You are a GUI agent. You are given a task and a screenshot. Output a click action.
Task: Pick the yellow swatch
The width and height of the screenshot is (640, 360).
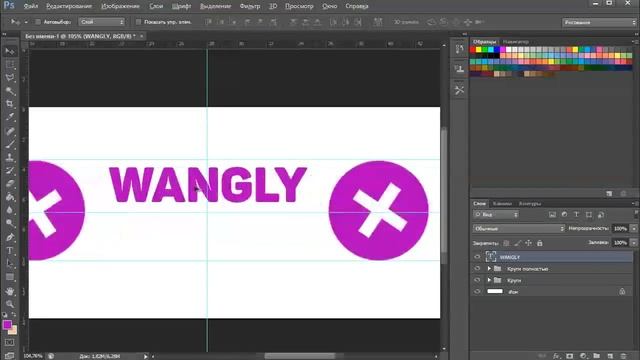coord(479,50)
